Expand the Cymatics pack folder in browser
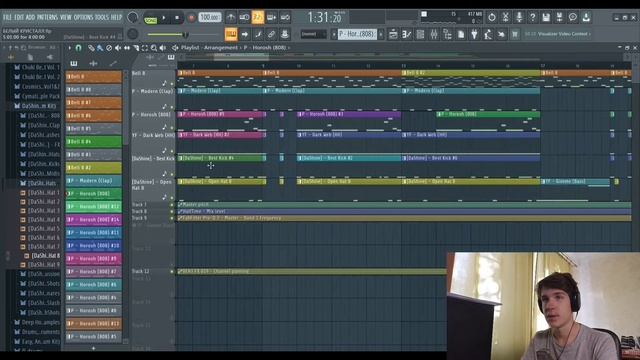The image size is (640, 360). tap(37, 96)
